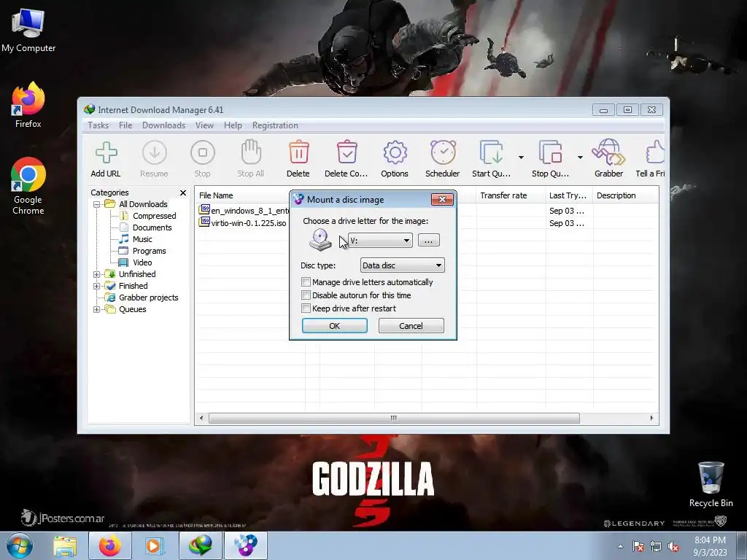Open the Registration menu
Screen dimensions: 747x560
coord(275,125)
